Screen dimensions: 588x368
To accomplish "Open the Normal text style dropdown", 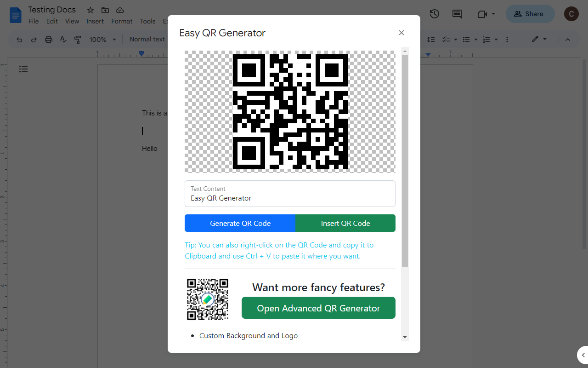I will click(147, 40).
